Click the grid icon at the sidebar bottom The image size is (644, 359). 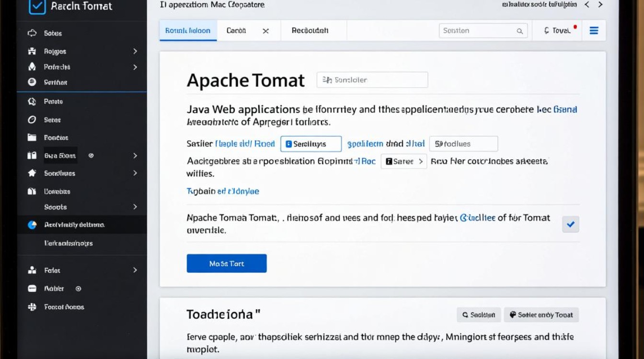coord(32,307)
